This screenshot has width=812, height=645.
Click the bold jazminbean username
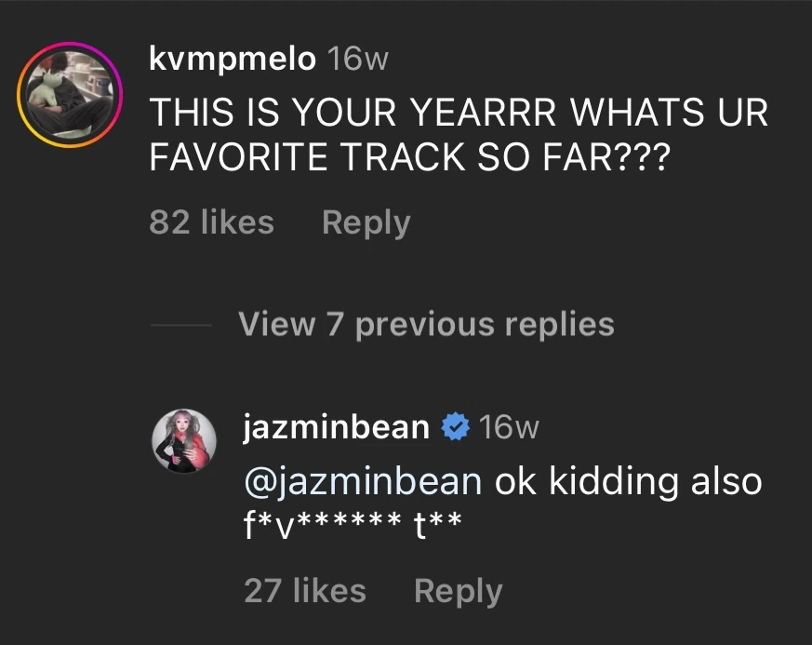[x=336, y=427]
